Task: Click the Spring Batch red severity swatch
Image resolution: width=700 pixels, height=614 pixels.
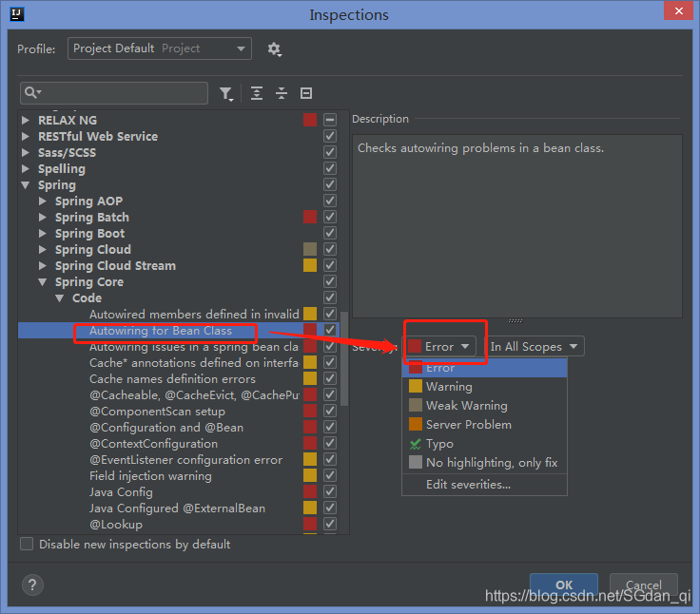Action: pos(310,217)
